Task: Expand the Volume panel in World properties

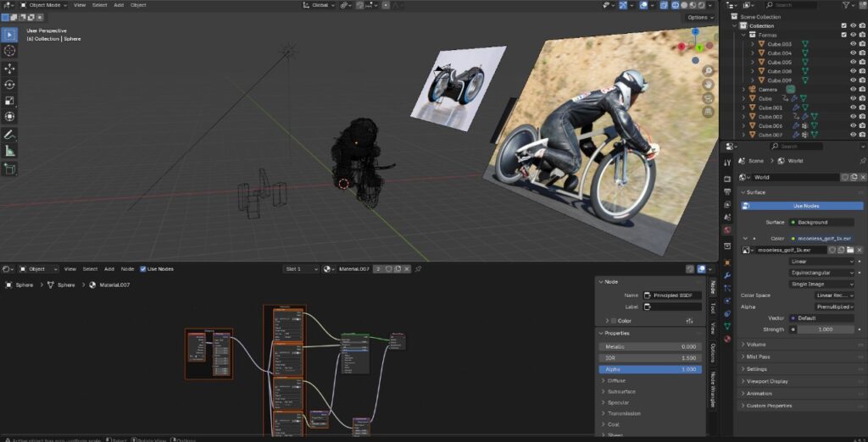Action: click(756, 345)
